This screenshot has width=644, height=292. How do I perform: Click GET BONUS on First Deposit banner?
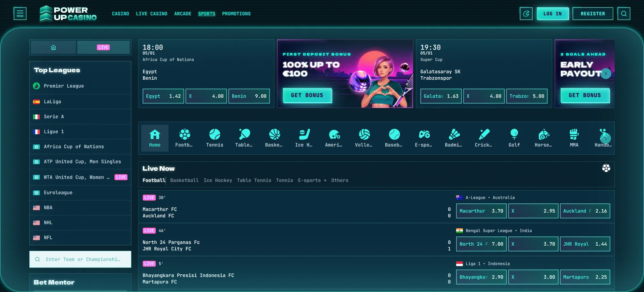[x=307, y=95]
